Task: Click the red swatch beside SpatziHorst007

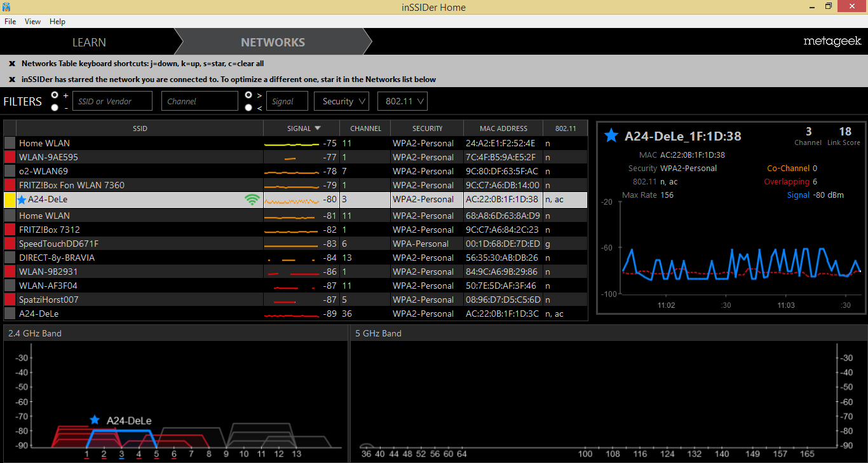Action: pos(10,300)
